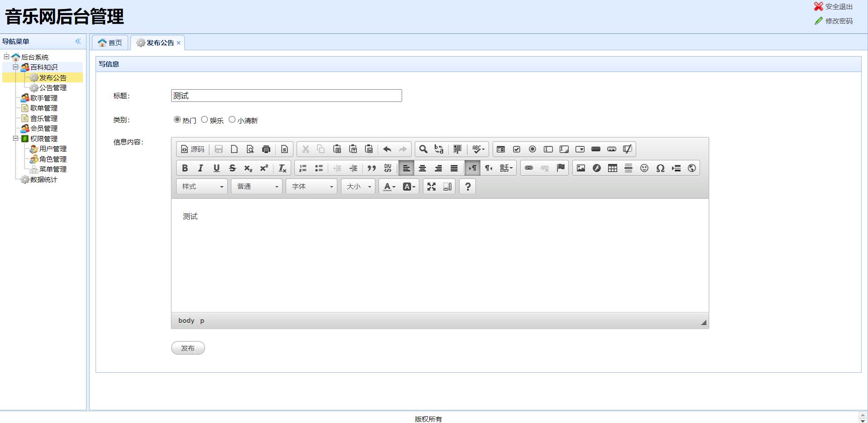The width and height of the screenshot is (868, 423).
Task: Click the Print icon in editor toolbar
Action: (x=266, y=149)
